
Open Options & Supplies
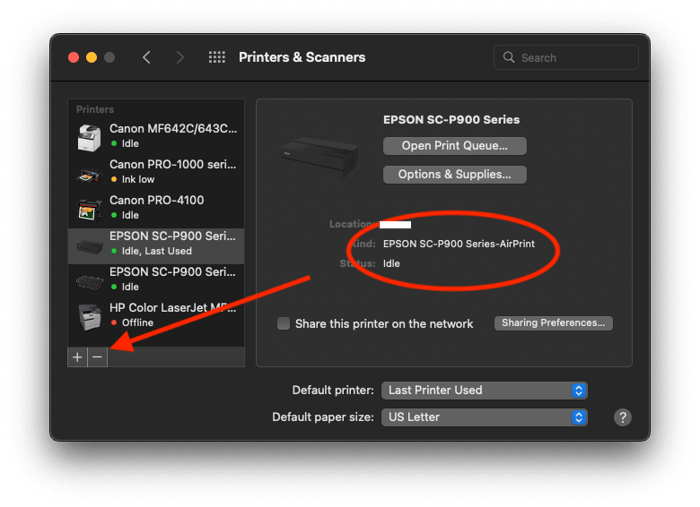click(x=454, y=174)
